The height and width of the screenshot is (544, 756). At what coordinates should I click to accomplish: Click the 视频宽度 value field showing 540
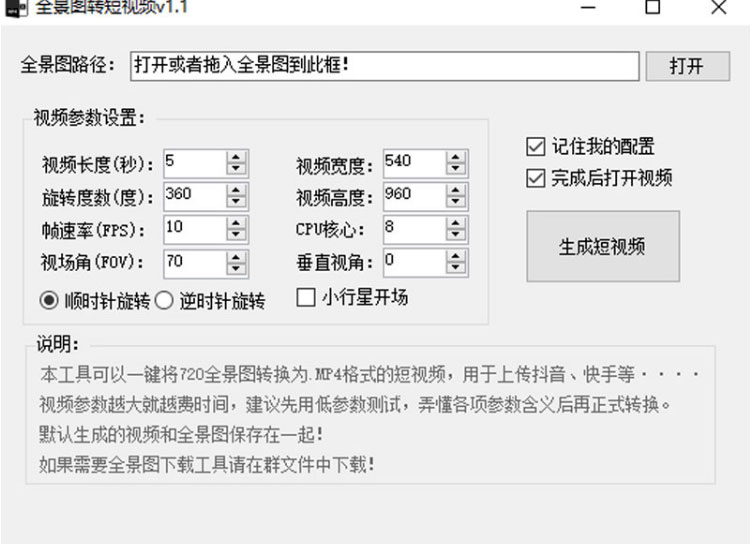415,163
